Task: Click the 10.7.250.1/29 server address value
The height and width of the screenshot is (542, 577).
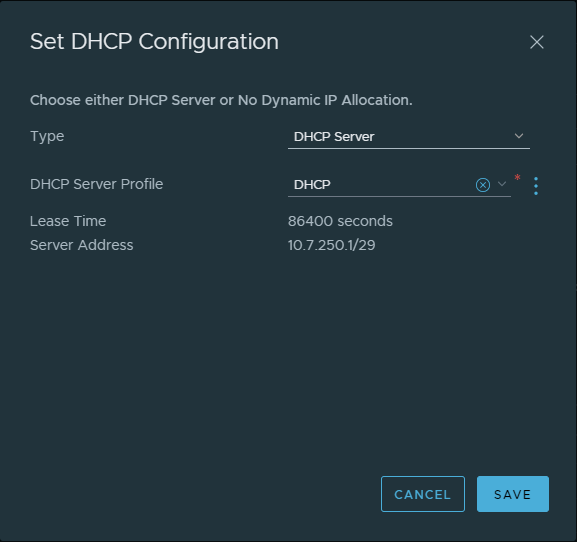Action: (x=331, y=245)
